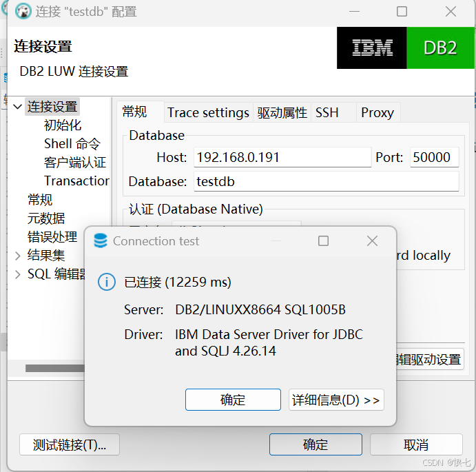The image size is (476, 472).
Task: Select 连接设置 in the settings tree
Action: tap(52, 107)
